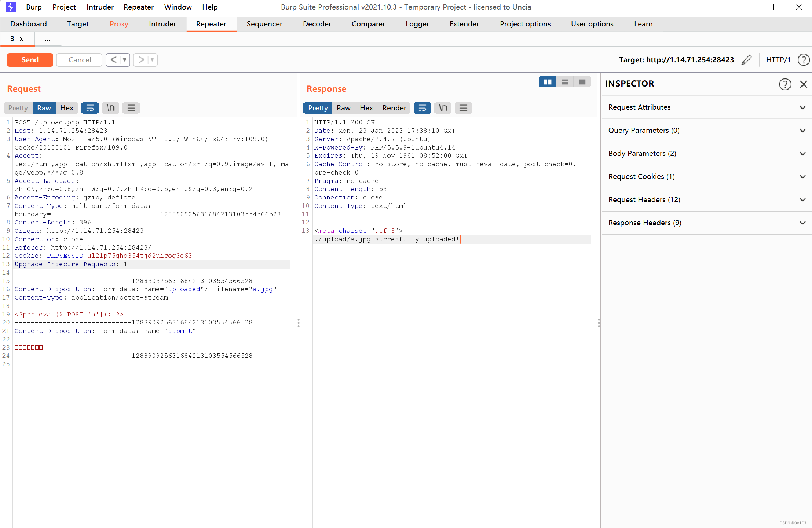Screen dimensions: 812x528
Task: Open the HTTP/1 protocol help icon
Action: 803,60
